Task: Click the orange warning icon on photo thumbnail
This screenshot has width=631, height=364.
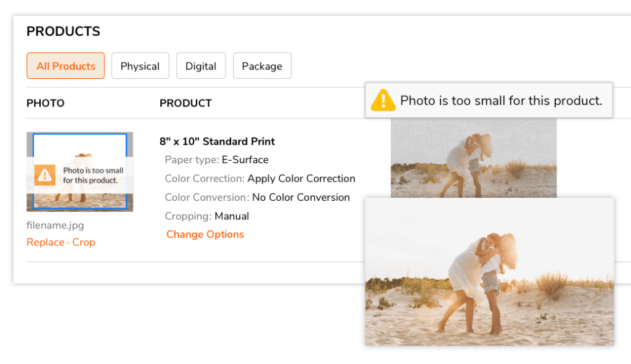Action: (46, 175)
